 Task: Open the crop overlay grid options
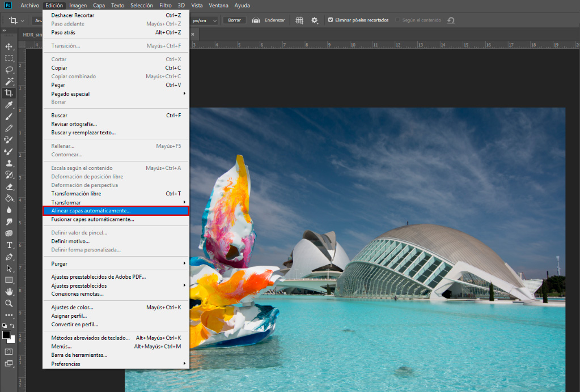(x=299, y=20)
